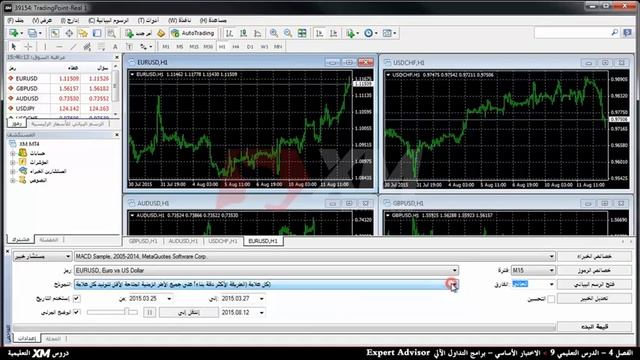This screenshot has width=640, height=360.
Task: Select the horizontal line drawing tool
Action: tap(59, 47)
